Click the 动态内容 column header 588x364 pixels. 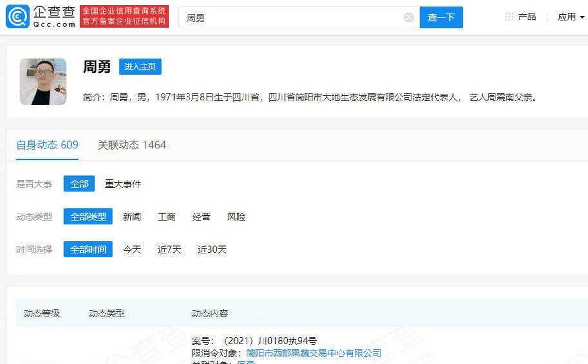point(210,313)
